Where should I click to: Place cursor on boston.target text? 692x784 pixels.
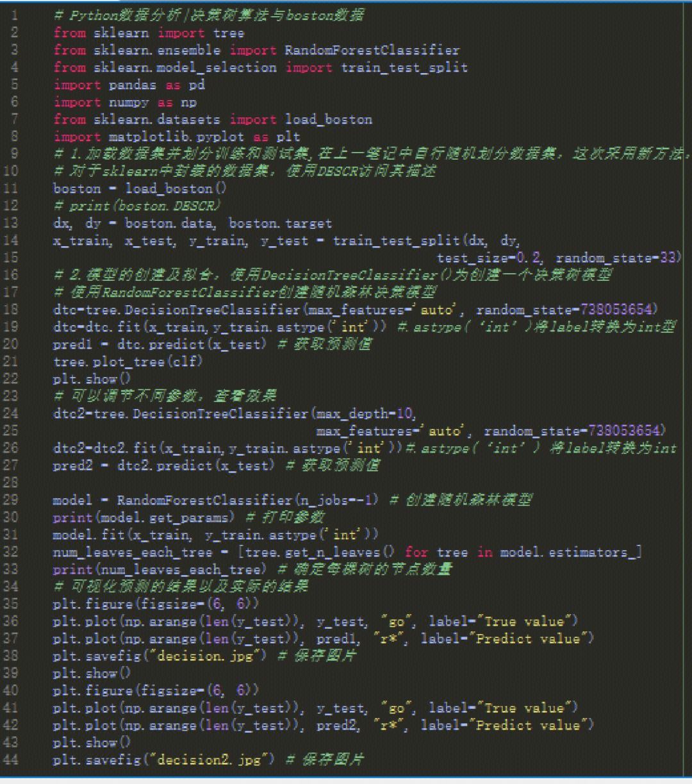tap(280, 223)
